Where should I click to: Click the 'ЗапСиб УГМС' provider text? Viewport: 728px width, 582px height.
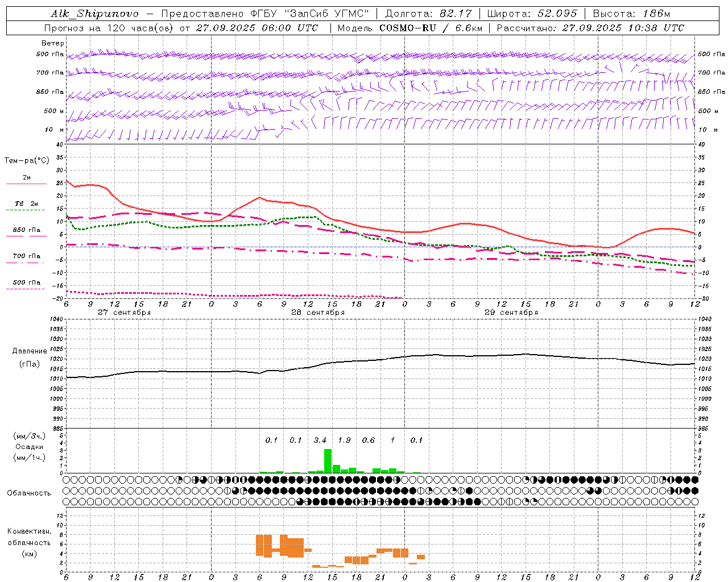click(x=327, y=14)
